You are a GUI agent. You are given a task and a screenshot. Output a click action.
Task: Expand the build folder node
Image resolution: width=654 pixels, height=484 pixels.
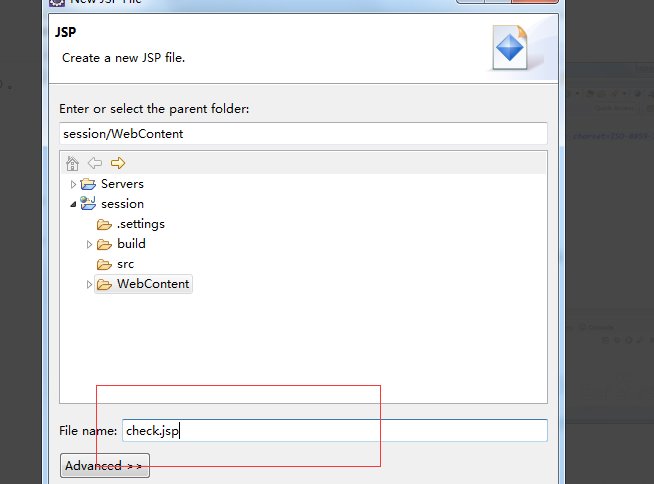pyautogui.click(x=89, y=244)
